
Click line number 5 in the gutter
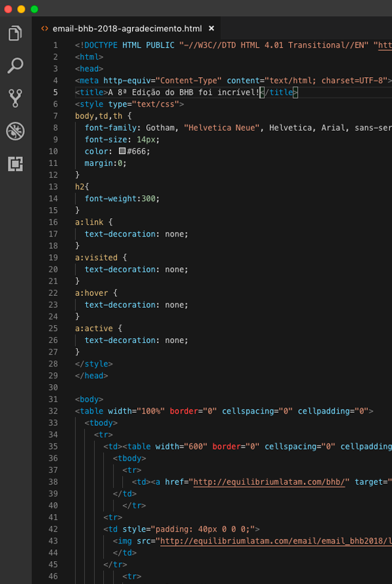(56, 93)
